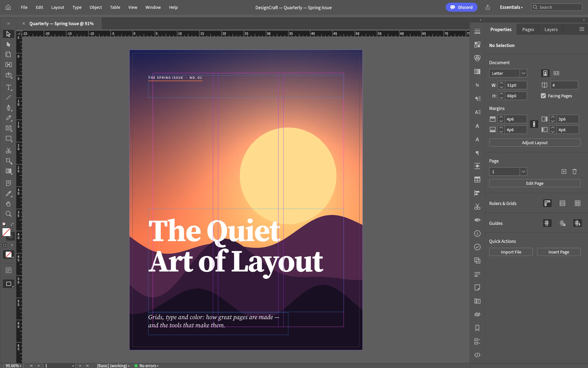Select the Direct Selection tool
Image resolution: width=588 pixels, height=368 pixels.
click(x=9, y=44)
